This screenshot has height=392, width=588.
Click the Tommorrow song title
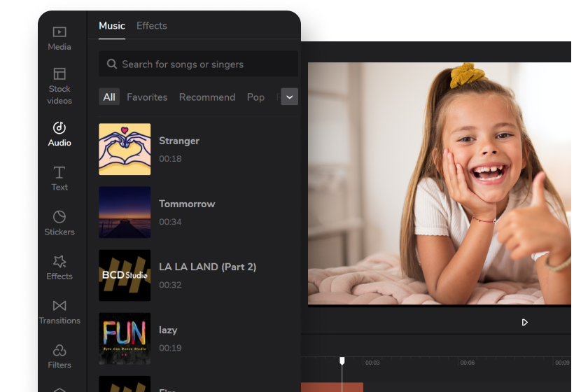[x=187, y=204]
